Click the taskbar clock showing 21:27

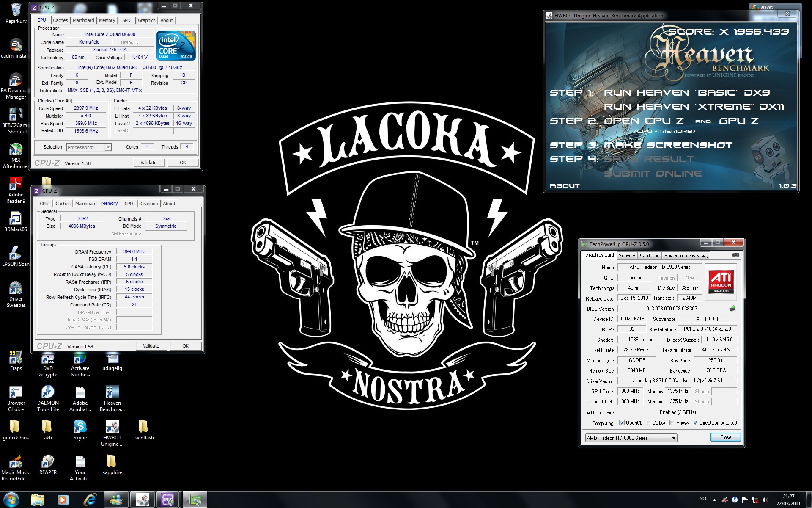click(788, 500)
